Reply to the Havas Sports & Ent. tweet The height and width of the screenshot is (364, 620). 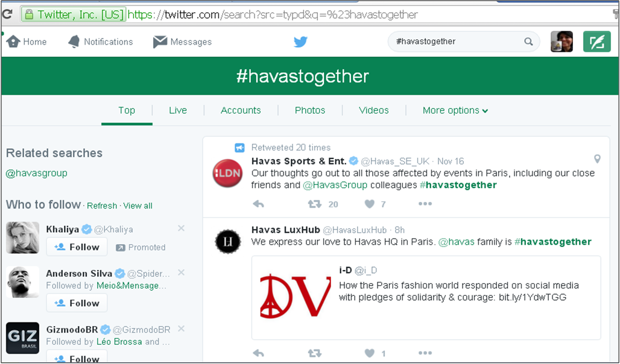(x=258, y=204)
